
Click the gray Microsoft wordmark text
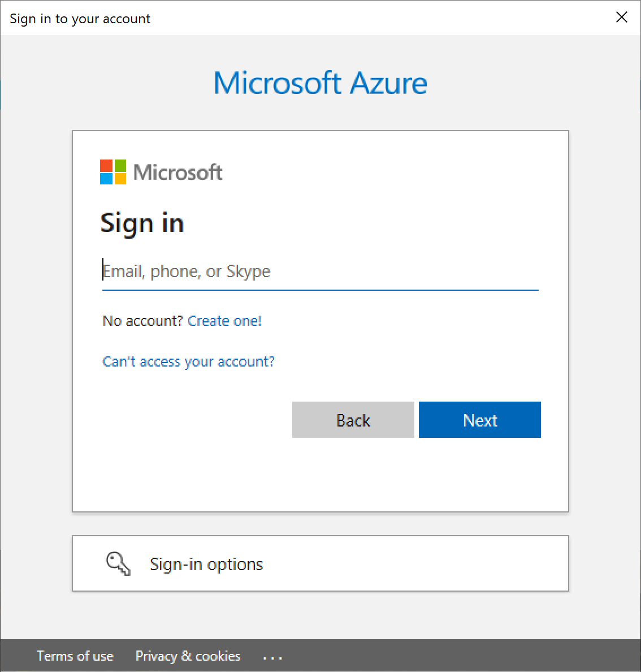178,173
